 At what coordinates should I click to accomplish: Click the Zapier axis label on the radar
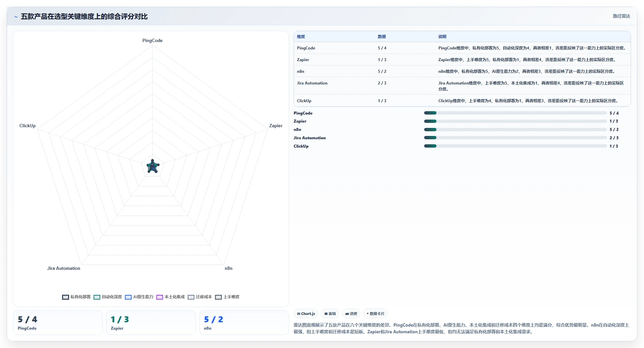click(x=276, y=126)
